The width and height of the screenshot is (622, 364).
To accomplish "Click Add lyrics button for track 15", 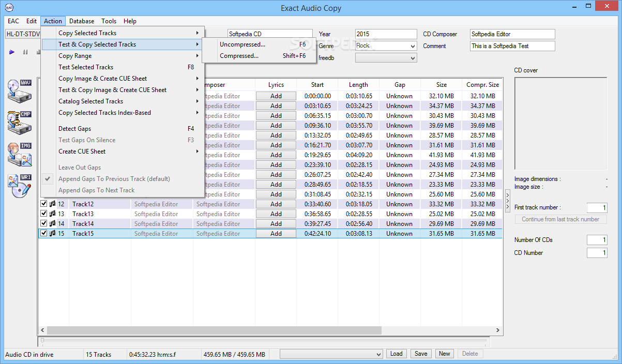I will [276, 234].
